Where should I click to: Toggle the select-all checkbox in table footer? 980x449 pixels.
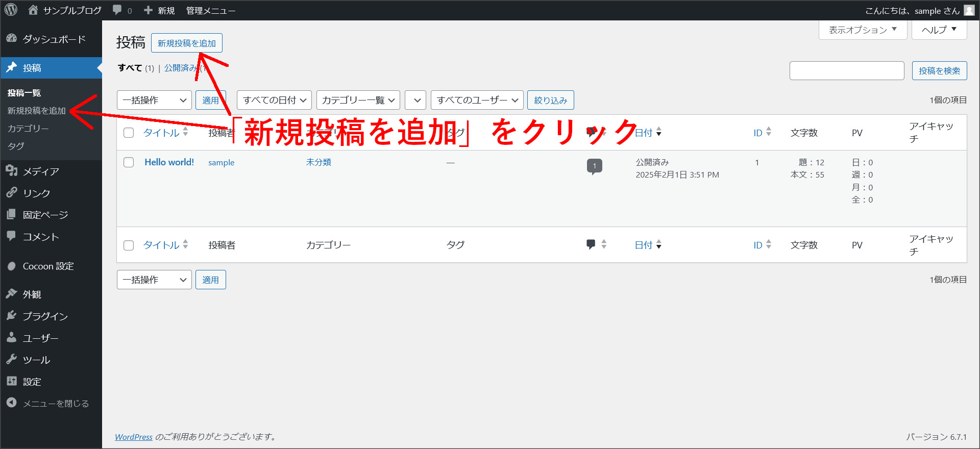point(129,245)
